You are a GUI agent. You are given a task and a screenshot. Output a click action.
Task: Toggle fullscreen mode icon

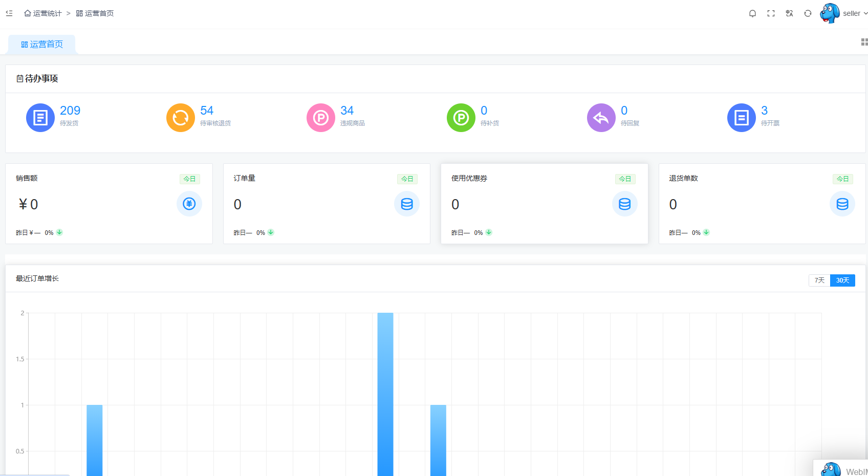[x=771, y=13]
